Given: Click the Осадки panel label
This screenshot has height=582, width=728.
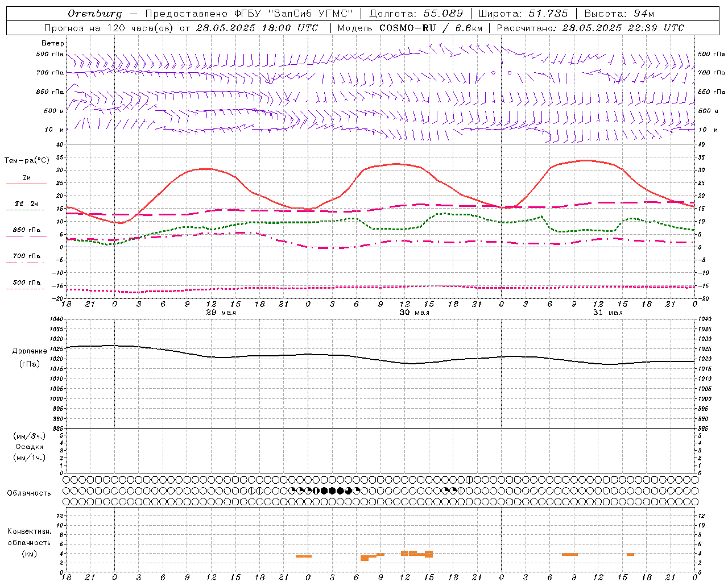Looking at the screenshot, I should pyautogui.click(x=30, y=447).
